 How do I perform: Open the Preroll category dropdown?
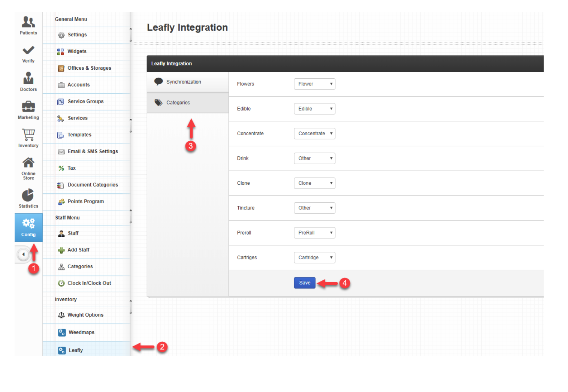point(314,233)
